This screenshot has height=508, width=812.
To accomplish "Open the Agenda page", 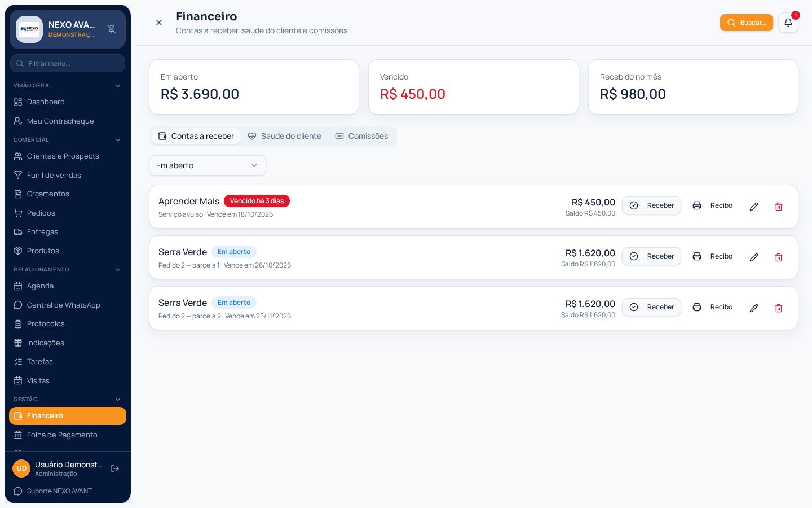I will 68,286.
